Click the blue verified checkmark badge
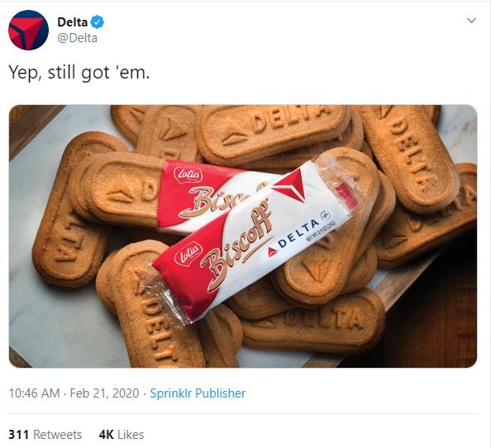The image size is (491, 448). point(98,22)
